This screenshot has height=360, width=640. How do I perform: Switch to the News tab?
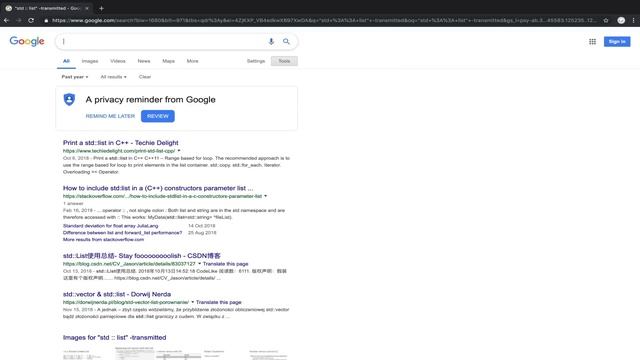pyautogui.click(x=144, y=61)
